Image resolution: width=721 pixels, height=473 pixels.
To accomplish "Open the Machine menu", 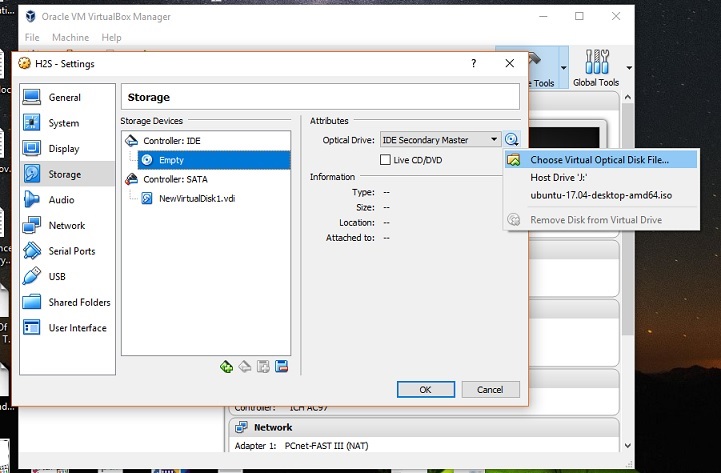I will coord(70,38).
